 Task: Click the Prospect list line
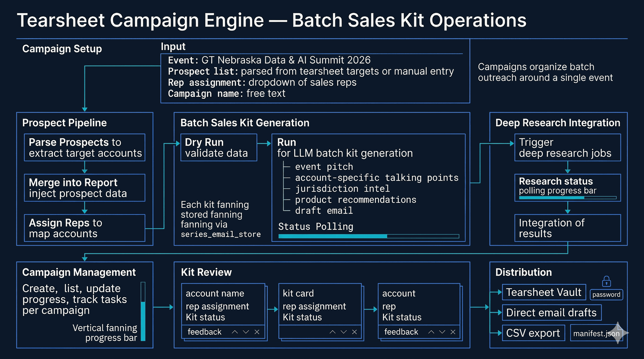[311, 71]
